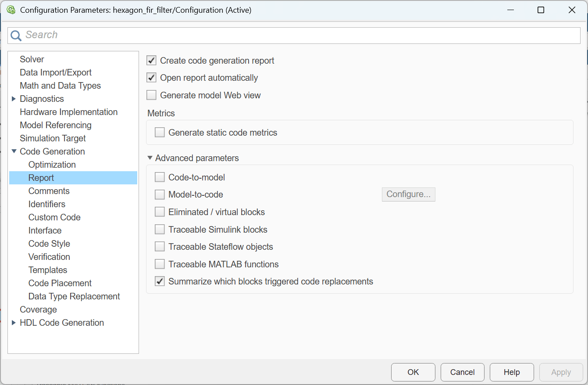
Task: Enable Generate model Web view
Action: pyautogui.click(x=151, y=95)
